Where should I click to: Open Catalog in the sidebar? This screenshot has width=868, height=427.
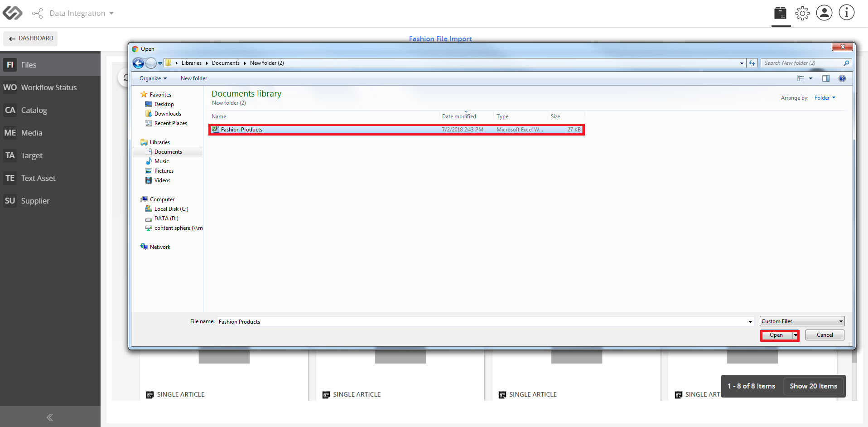[50, 110]
